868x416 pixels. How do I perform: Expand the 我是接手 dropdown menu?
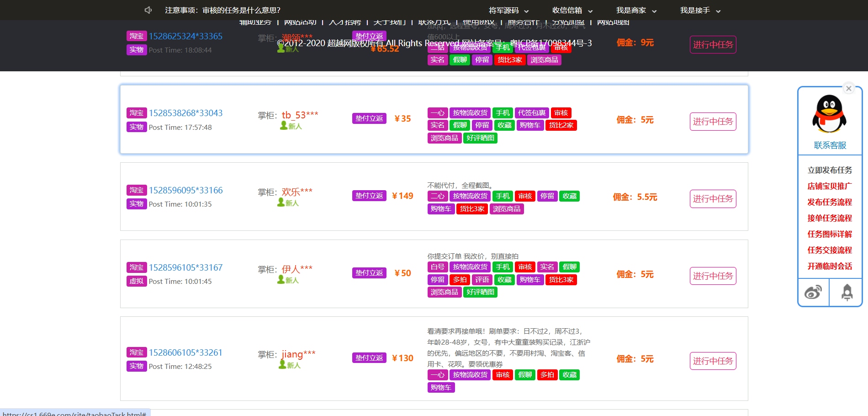point(700,11)
